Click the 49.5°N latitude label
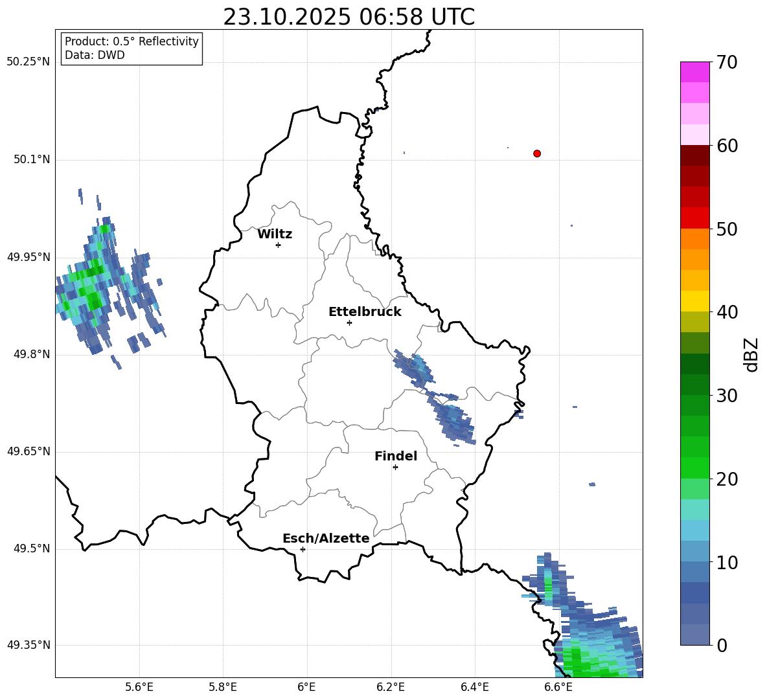767x700 pixels. click(32, 548)
